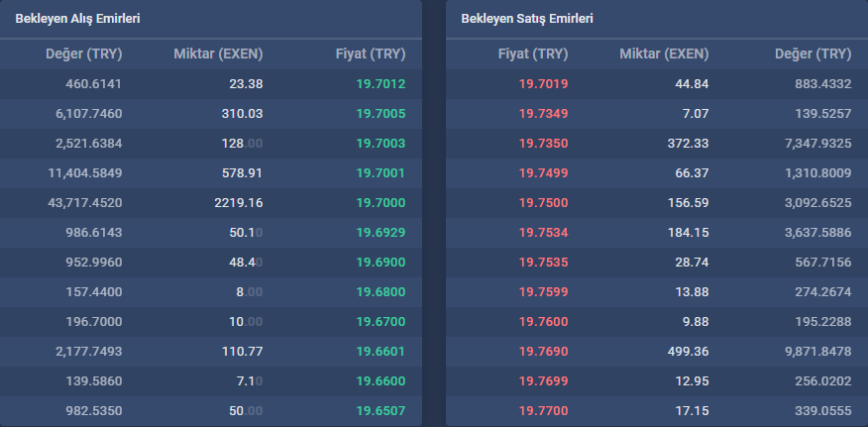Pick buy price 19.7003
The width and height of the screenshot is (868, 427).
pyautogui.click(x=380, y=144)
